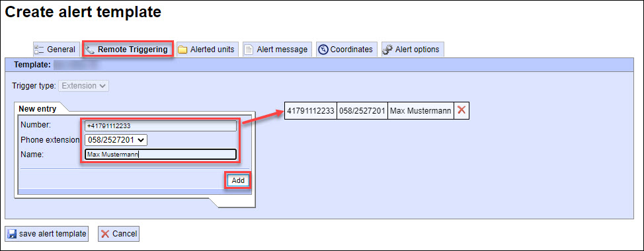Go to the Alert message tab

277,50
